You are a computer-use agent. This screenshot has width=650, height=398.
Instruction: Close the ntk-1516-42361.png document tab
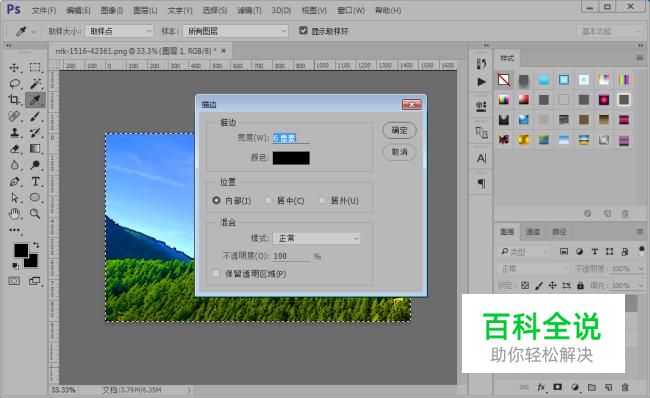click(x=224, y=51)
